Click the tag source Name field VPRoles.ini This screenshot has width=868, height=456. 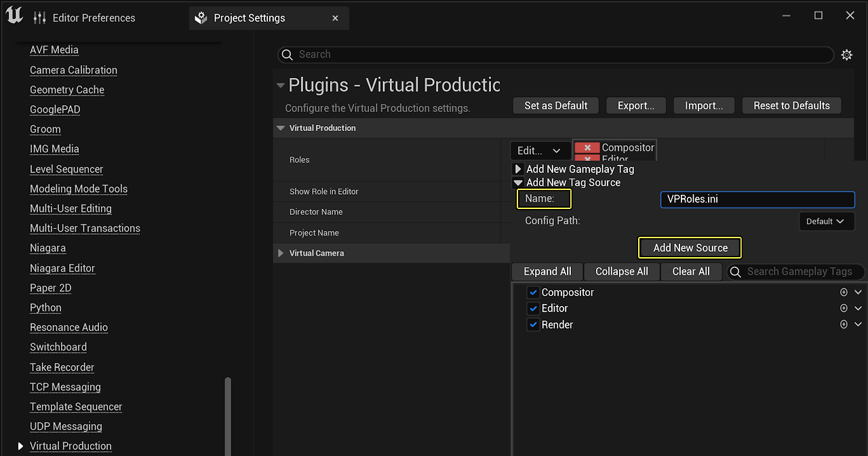pos(757,199)
